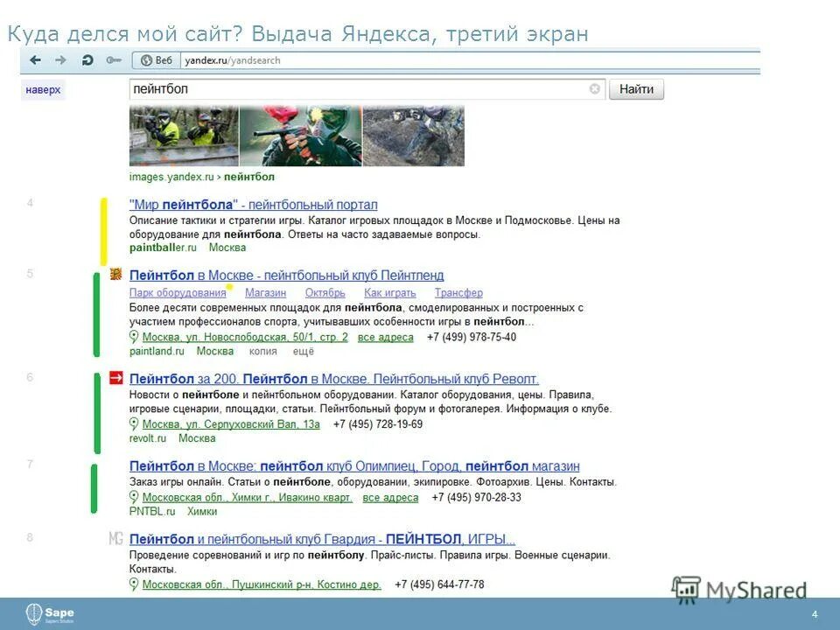Open address Москва, ул. Новослободская, 50/1

click(x=245, y=337)
